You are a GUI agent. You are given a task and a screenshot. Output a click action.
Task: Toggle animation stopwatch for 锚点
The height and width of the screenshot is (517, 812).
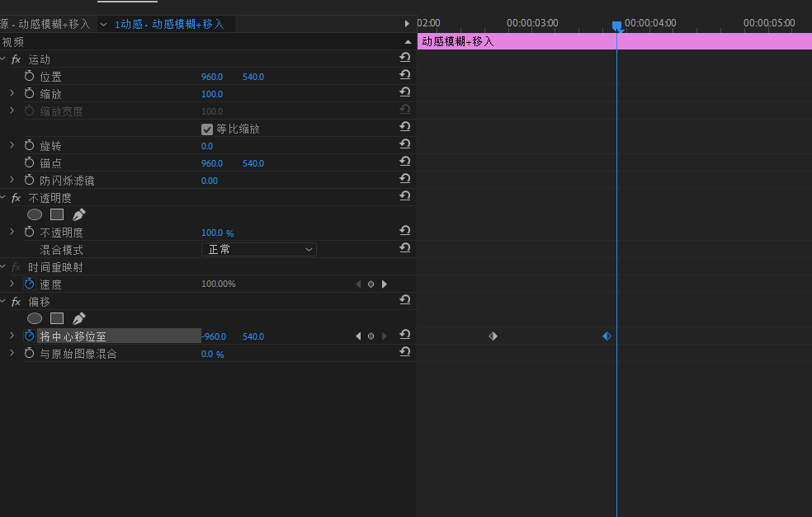coord(30,163)
